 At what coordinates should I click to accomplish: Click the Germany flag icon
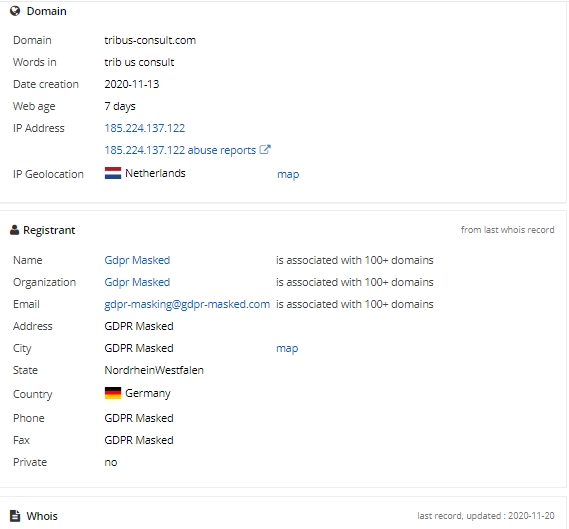(x=113, y=393)
